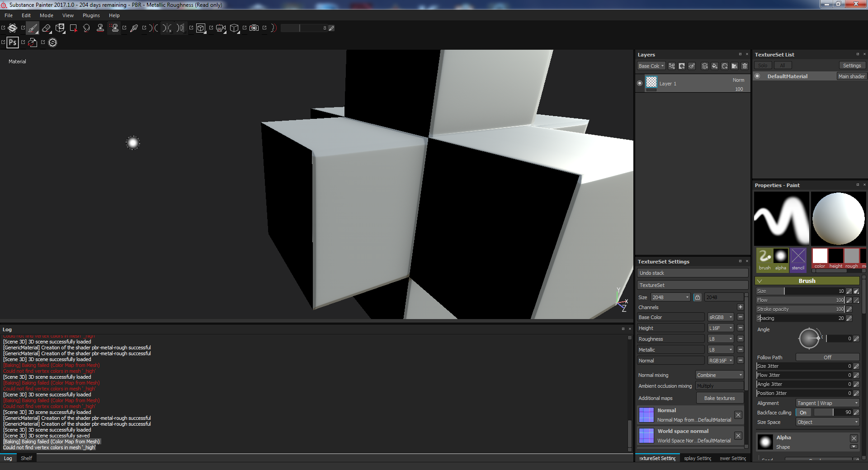Toggle Backface culling On button
The width and height of the screenshot is (868, 470).
pyautogui.click(x=803, y=413)
